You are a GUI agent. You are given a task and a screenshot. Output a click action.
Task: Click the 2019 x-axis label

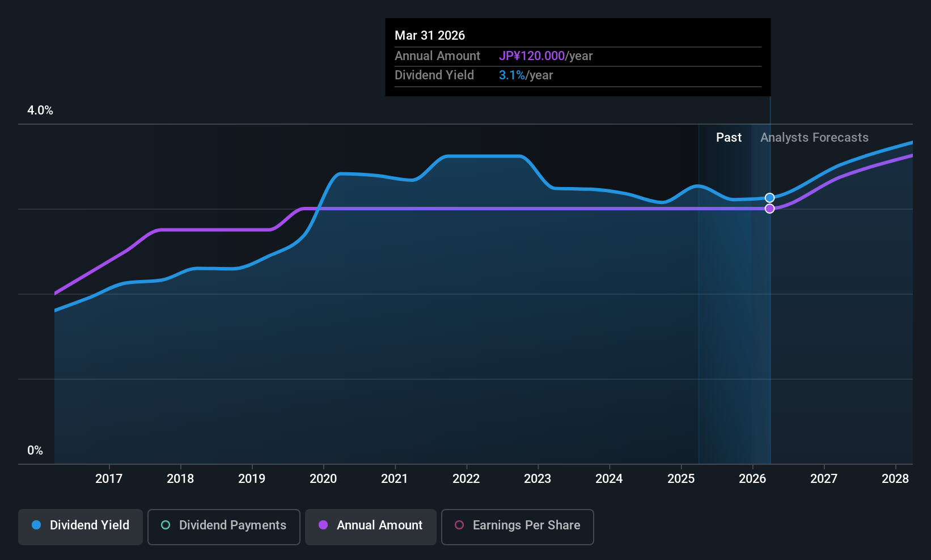[252, 479]
